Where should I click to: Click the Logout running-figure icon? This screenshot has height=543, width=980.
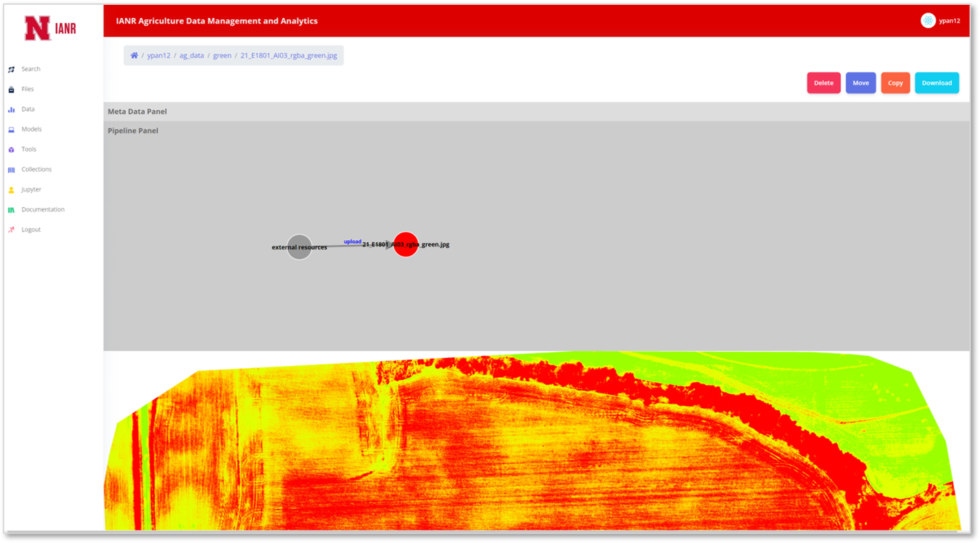click(11, 230)
